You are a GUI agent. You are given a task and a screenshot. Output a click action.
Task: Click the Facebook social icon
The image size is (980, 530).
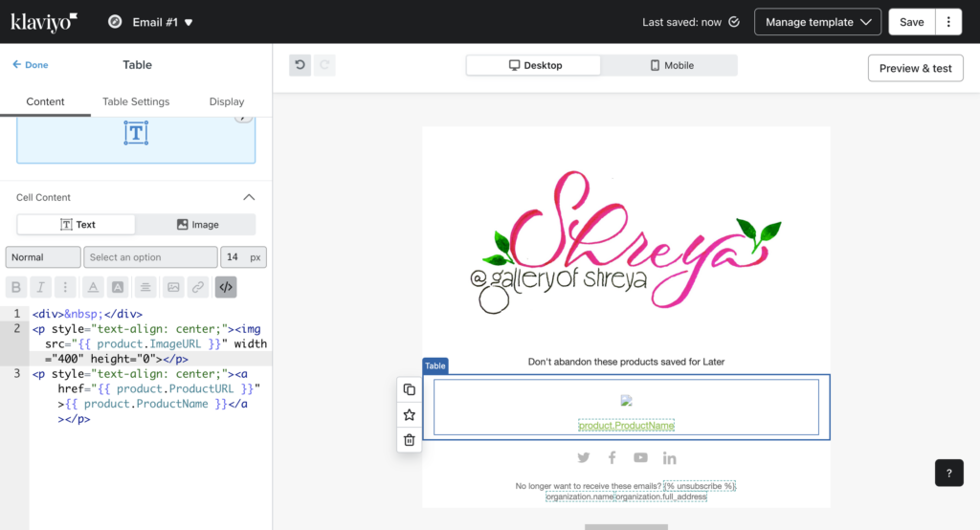612,457
